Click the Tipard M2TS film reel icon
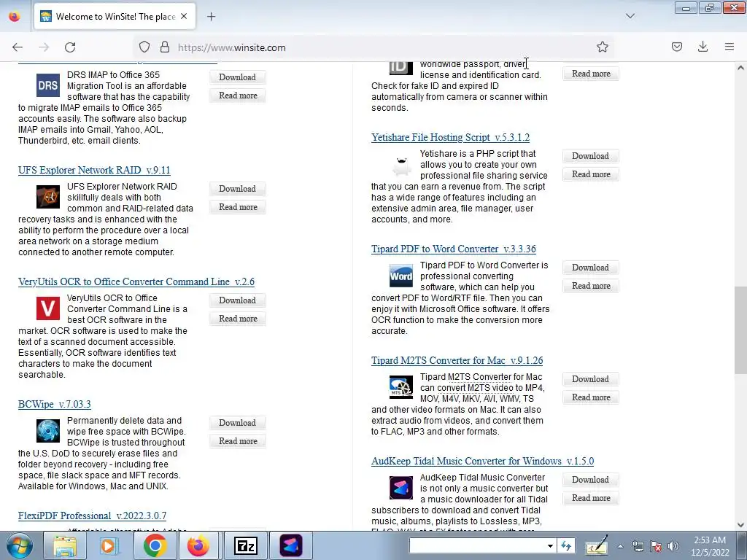This screenshot has width=747, height=560. 401,387
